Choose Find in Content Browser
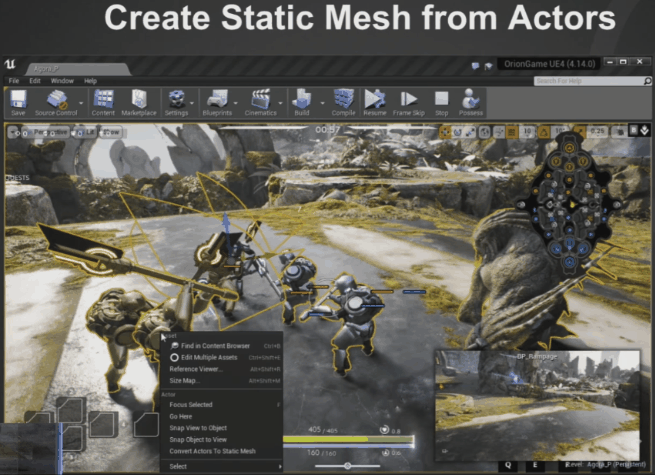Viewport: 655px width, 475px height. pyautogui.click(x=222, y=346)
